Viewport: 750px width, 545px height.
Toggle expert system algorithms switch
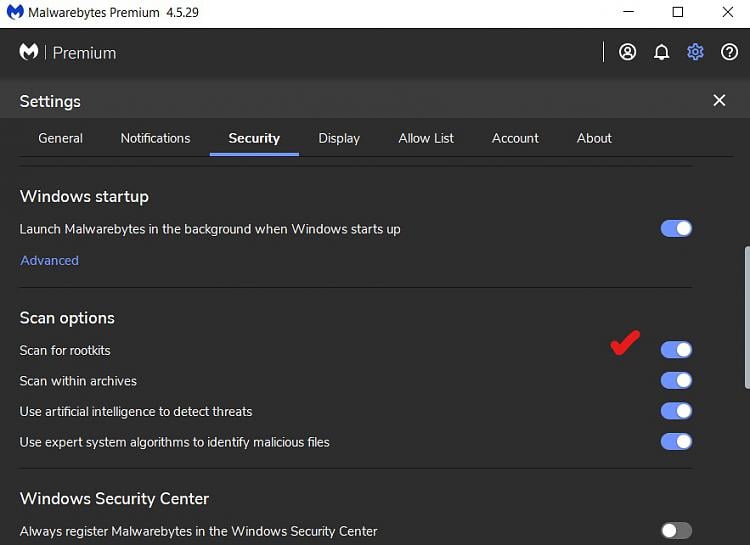[676, 442]
